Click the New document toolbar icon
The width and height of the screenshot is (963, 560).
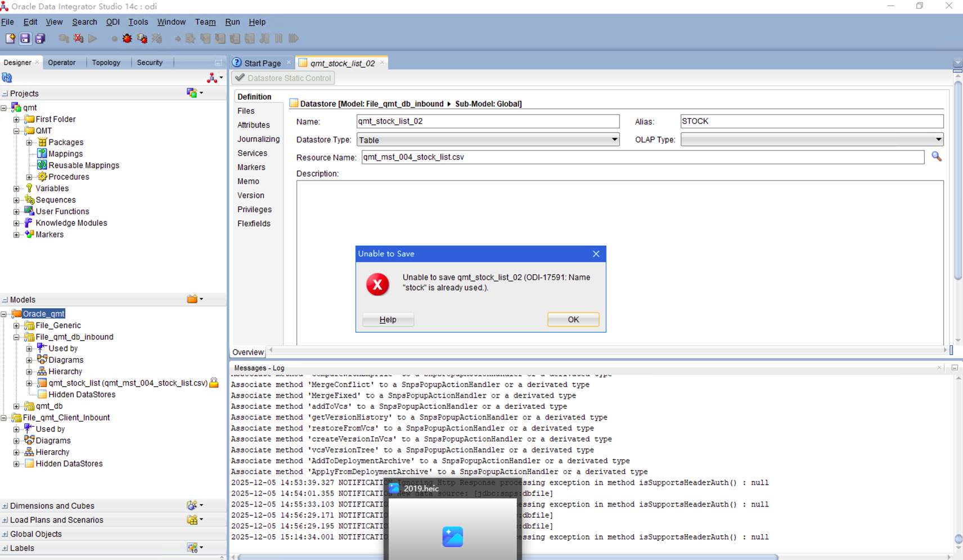pos(10,38)
